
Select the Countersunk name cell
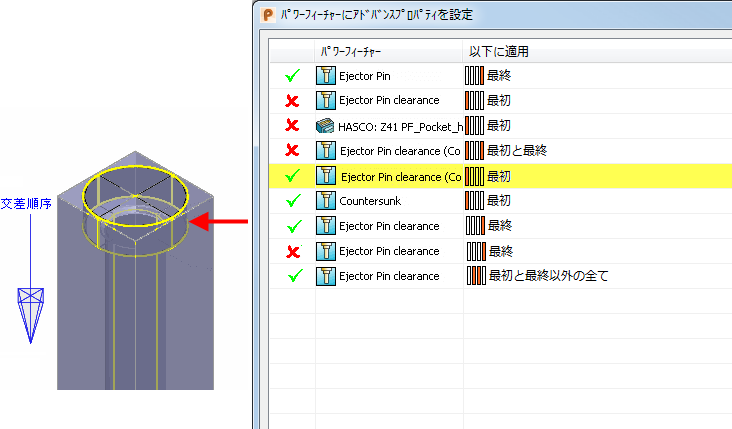[x=370, y=201]
